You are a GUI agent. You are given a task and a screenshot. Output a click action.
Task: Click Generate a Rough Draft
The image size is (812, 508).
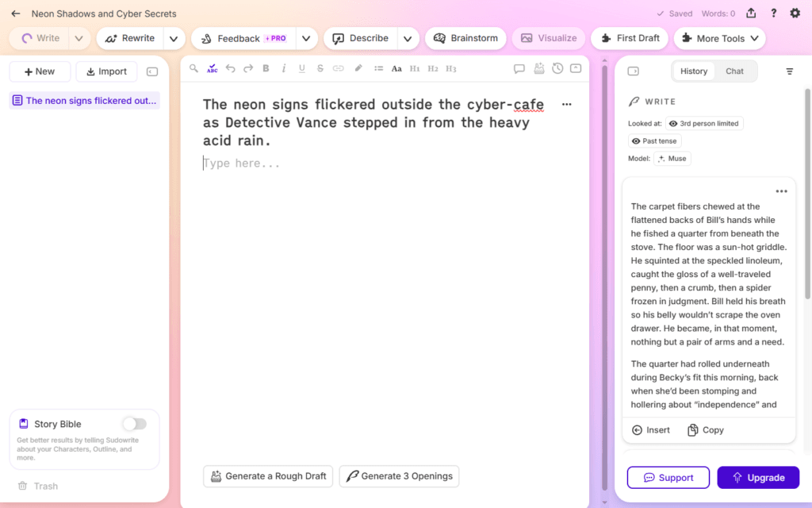[x=268, y=476]
